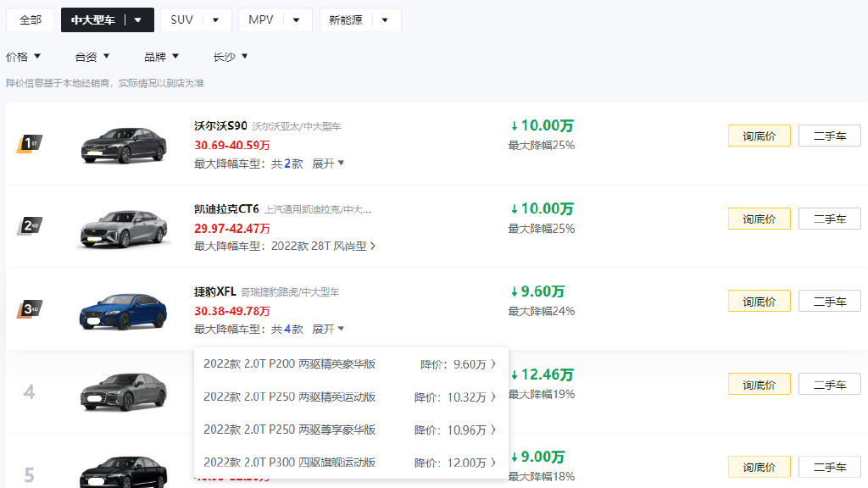868x488 pixels.
Task: Open the MPV dropdown arrow
Action: click(296, 20)
